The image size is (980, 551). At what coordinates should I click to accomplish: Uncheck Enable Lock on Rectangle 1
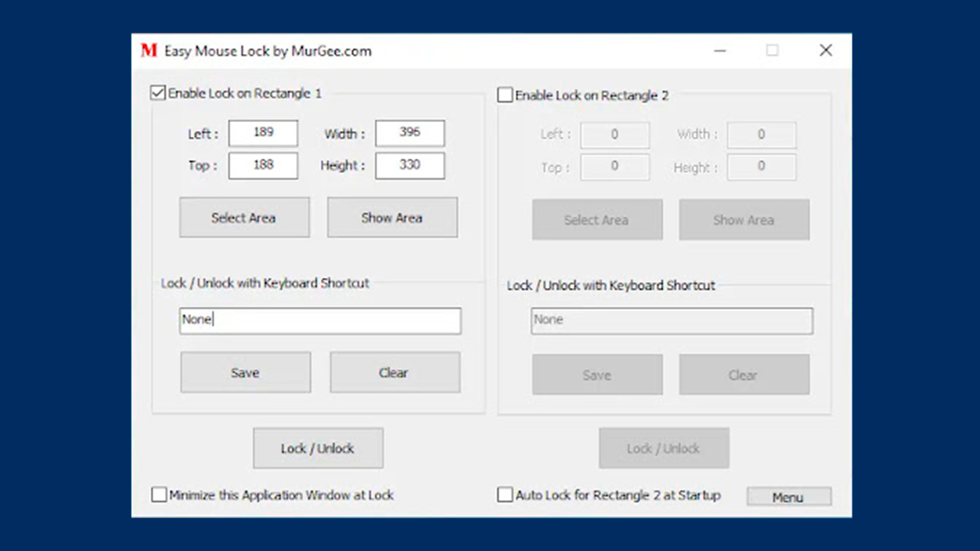pyautogui.click(x=157, y=92)
